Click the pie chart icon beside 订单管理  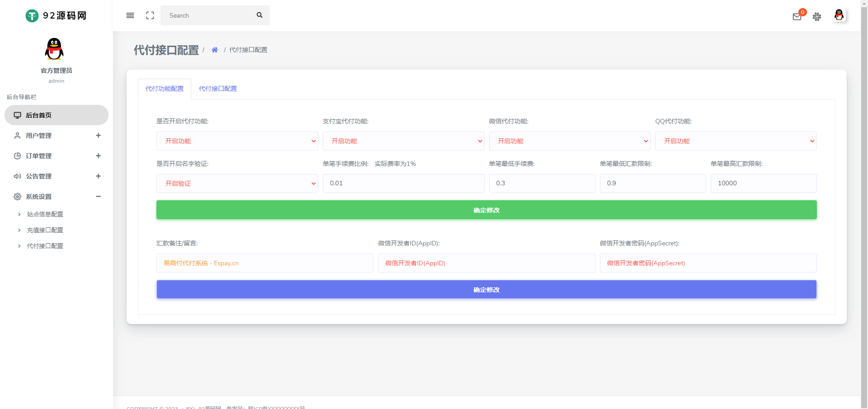click(x=17, y=156)
